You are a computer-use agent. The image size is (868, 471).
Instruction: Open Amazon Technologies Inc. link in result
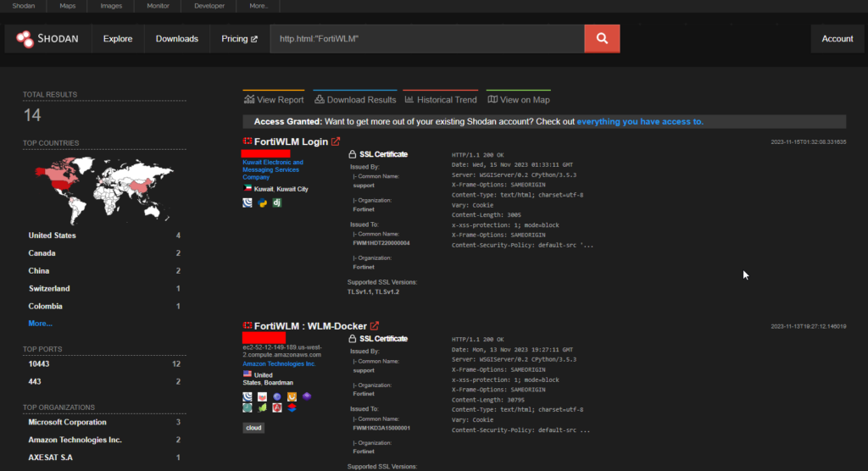click(279, 363)
